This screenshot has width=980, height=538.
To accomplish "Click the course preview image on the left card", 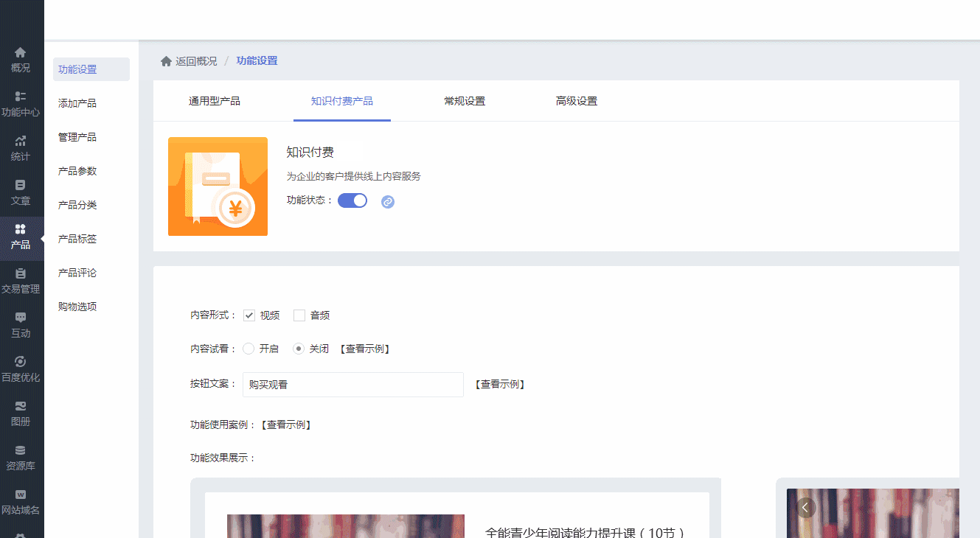I will (346, 526).
